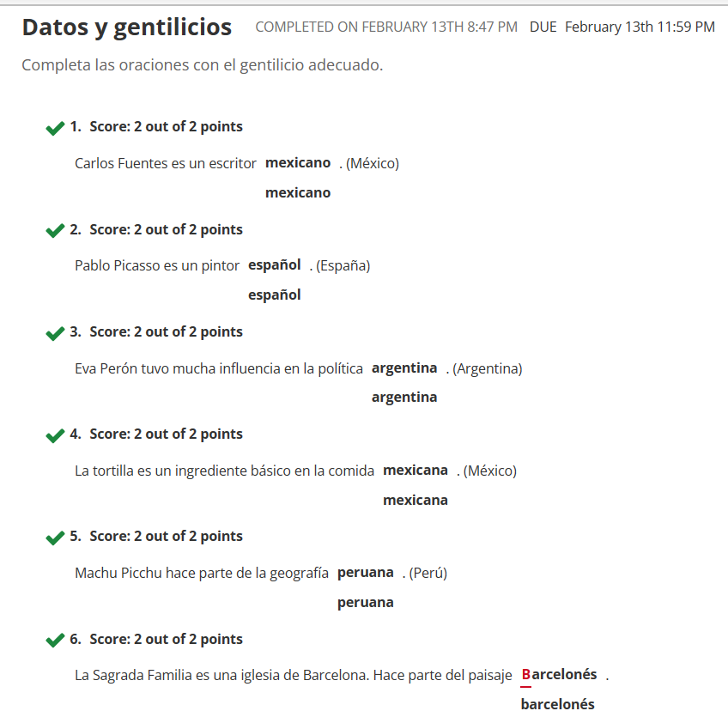Click the green checkmark beside question 2
This screenshot has height=711, width=728.
55,231
